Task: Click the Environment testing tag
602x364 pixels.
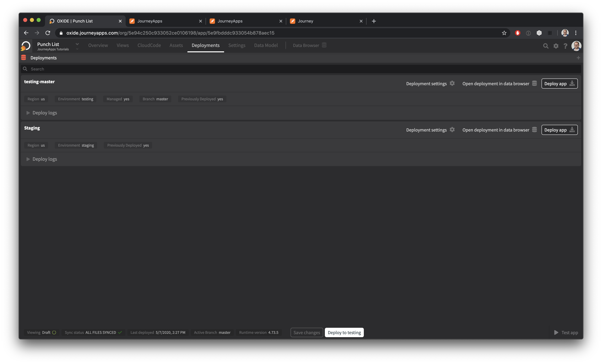Action: click(76, 99)
